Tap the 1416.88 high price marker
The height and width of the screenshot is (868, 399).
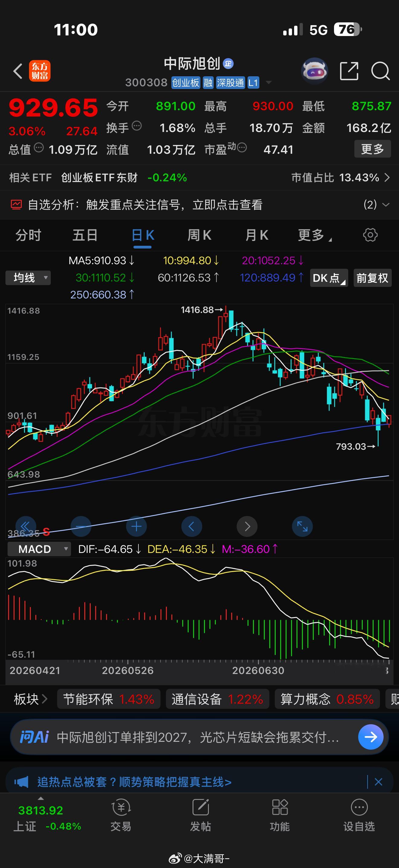coord(202,310)
